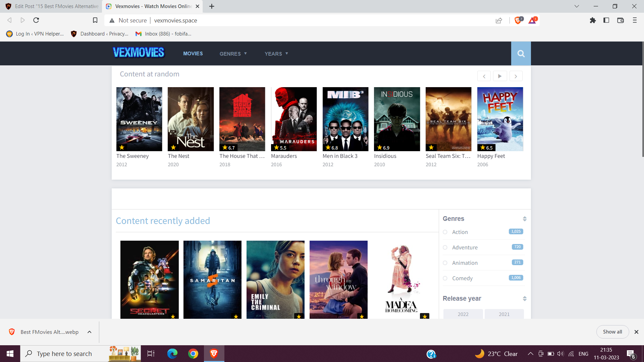Click the page vertical scrollbar
Image resolution: width=644 pixels, height=362 pixels.
[642, 99]
